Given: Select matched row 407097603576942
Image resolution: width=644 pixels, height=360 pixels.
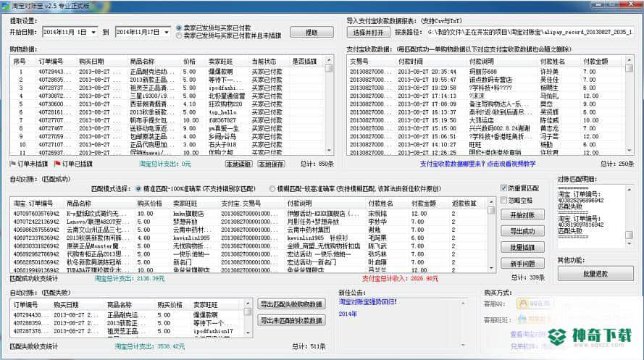Looking at the screenshot, I should click(249, 214).
